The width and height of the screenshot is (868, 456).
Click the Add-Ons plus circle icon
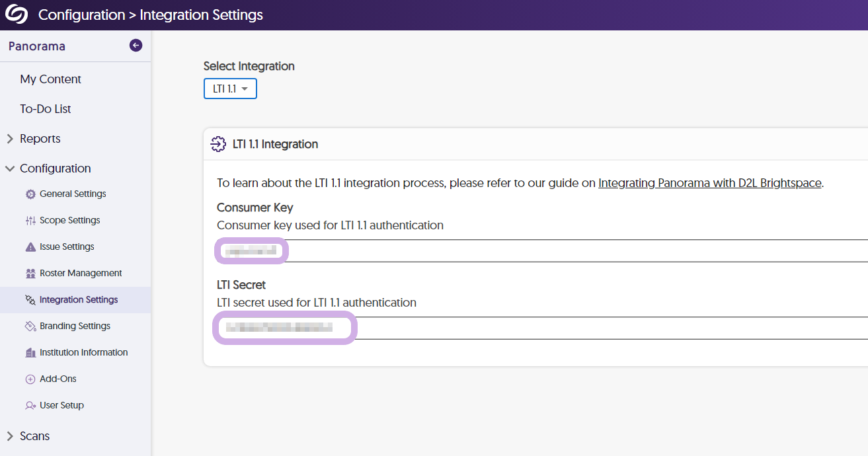click(x=30, y=379)
